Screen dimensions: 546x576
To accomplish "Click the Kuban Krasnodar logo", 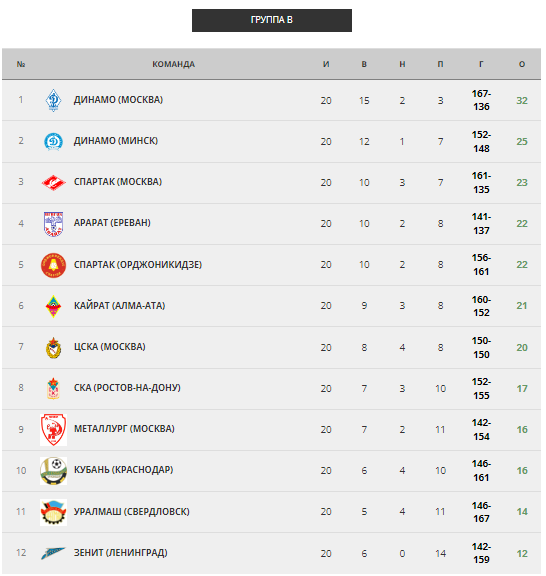I will click(x=53, y=471).
